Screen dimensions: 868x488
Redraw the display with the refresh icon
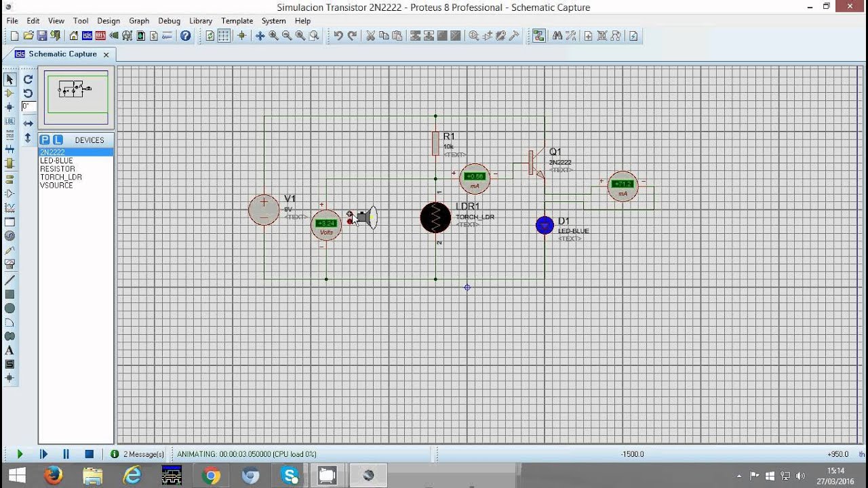pos(210,36)
